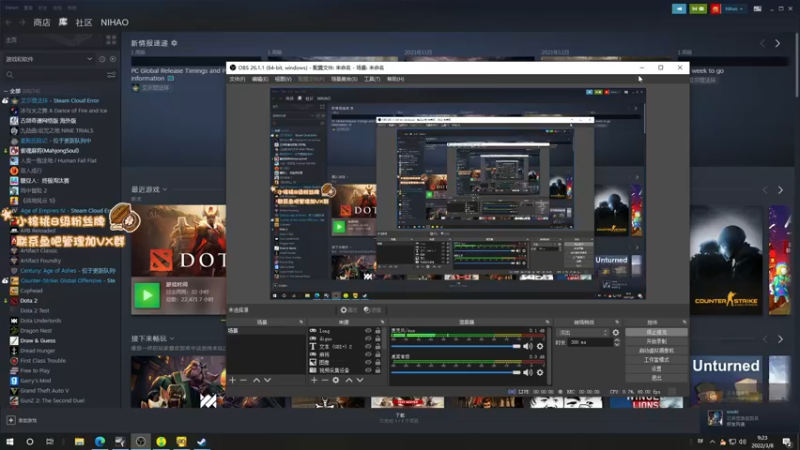Open the OBS Help menu
800x450 pixels.
[x=395, y=79]
